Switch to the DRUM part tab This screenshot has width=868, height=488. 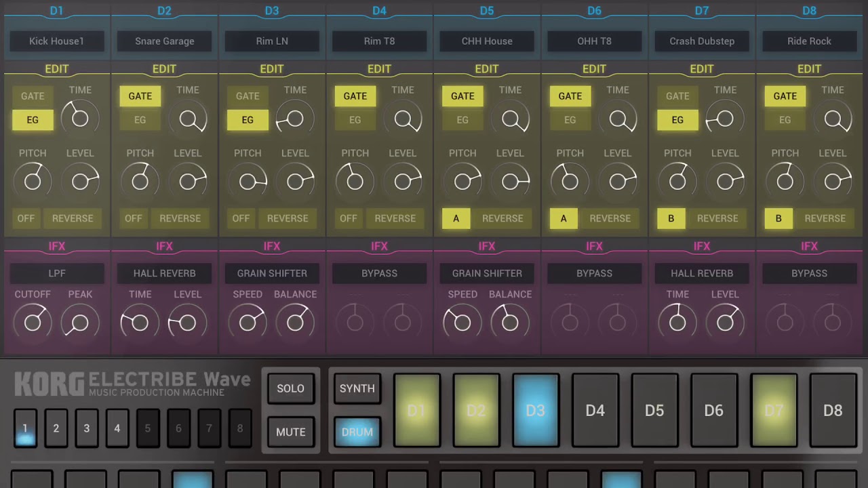tap(357, 432)
